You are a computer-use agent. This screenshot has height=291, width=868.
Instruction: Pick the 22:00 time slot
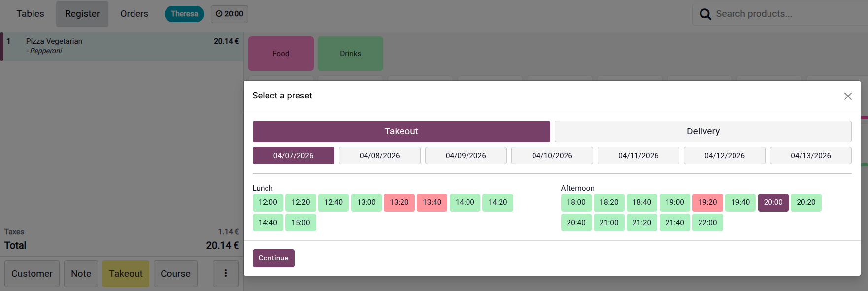point(707,223)
